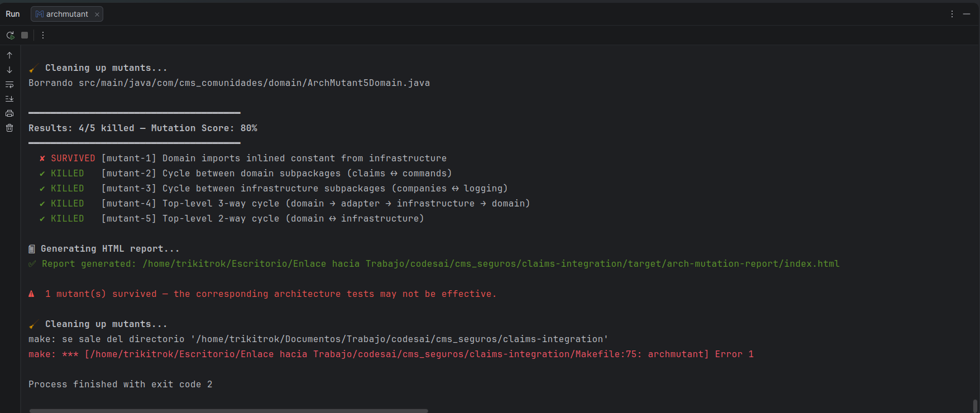Click the vertical scrollbar thumb
This screenshot has height=413, width=980.
pyautogui.click(x=975, y=406)
